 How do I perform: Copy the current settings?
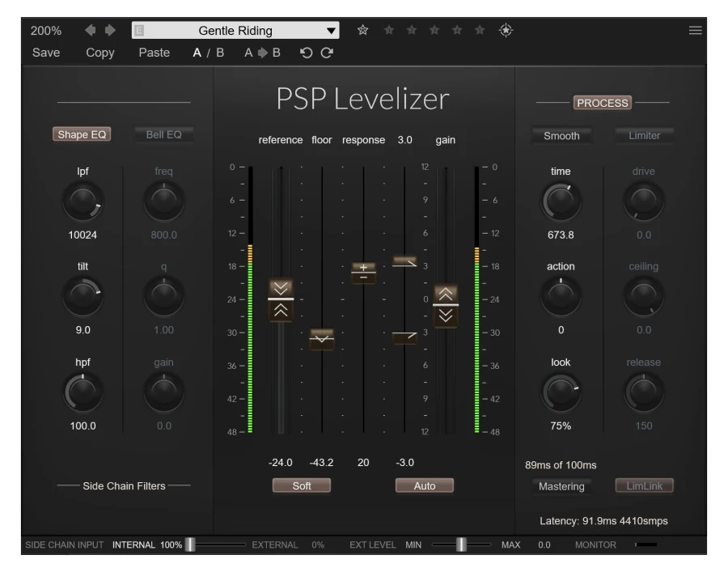point(99,53)
